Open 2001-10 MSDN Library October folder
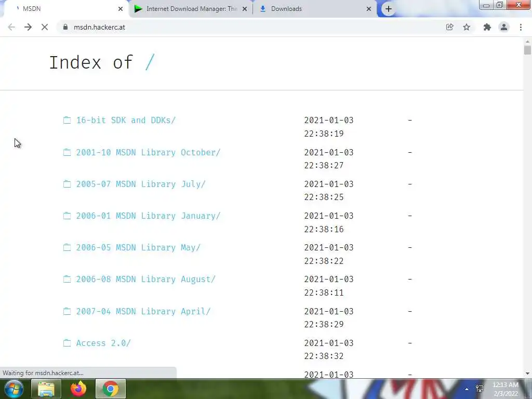This screenshot has width=532, height=399. point(148,152)
